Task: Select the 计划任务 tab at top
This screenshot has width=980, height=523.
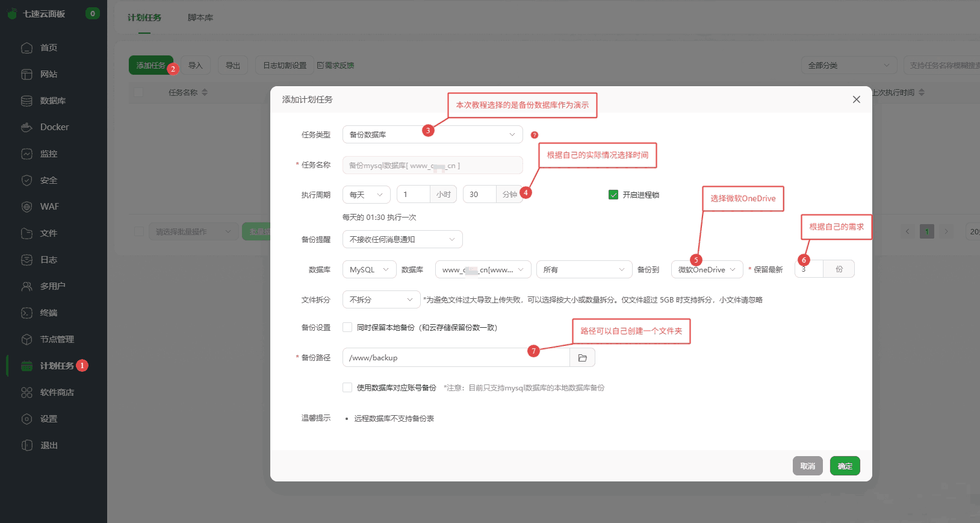Action: tap(144, 17)
